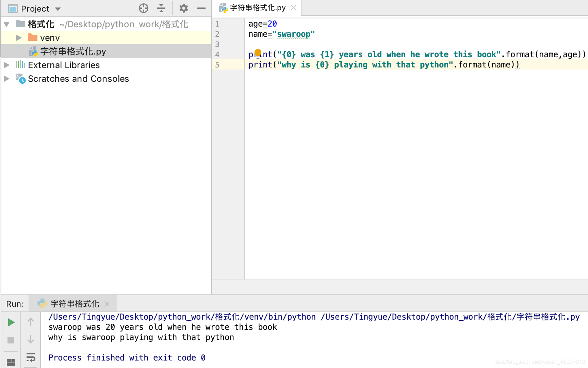Click format(name,age) on line 4
This screenshot has width=588, height=368.
pos(546,55)
